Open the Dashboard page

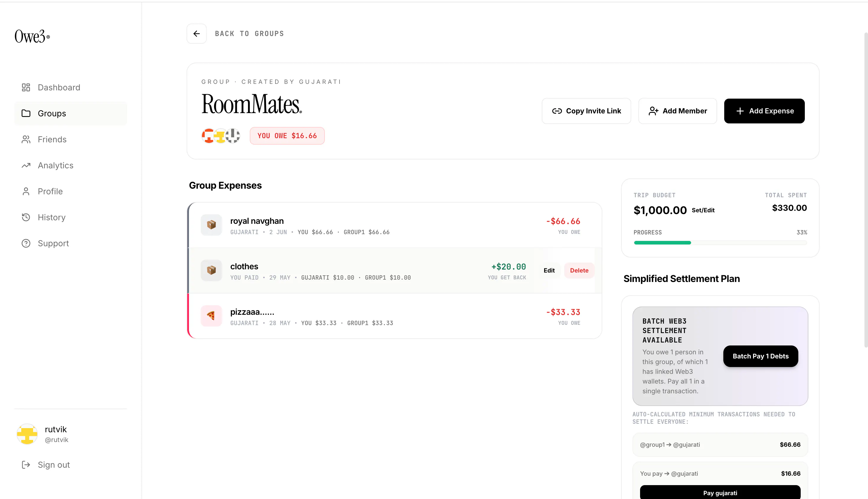click(x=71, y=87)
